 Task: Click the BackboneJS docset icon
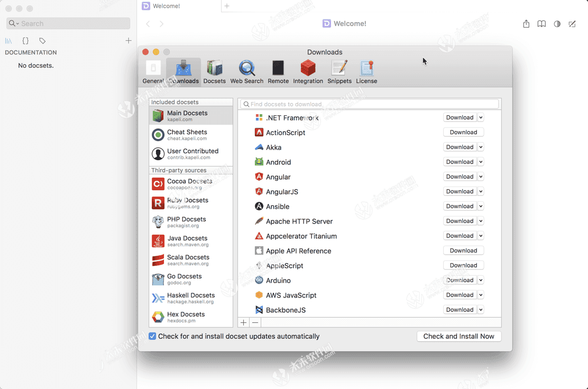click(x=259, y=310)
